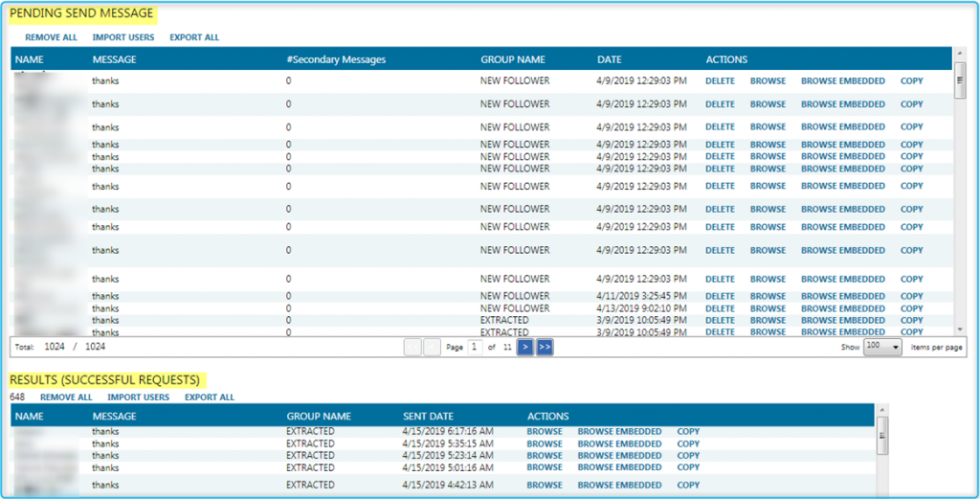Go to next page of pending messages
Viewport: 980px width, 499px height.
(x=525, y=348)
